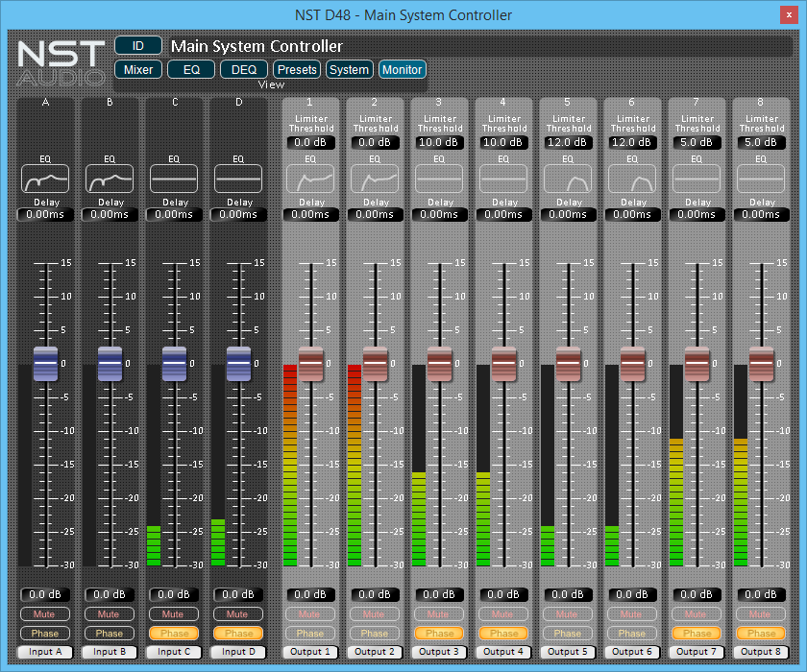Mute channel Input A
Screen dimensions: 807x672
(45, 613)
